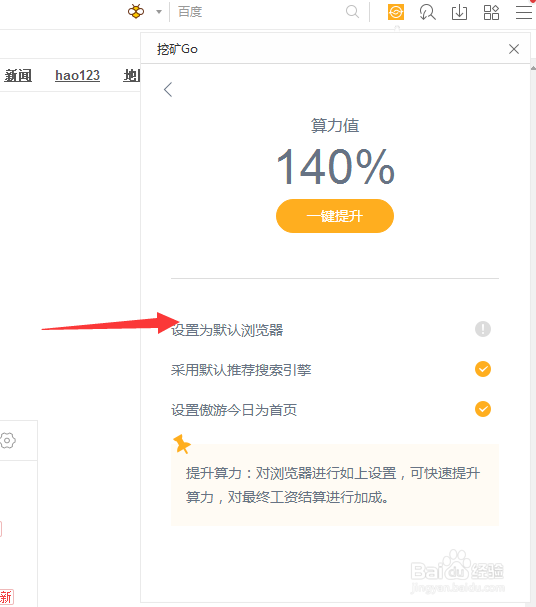This screenshot has width=536, height=607.
Task: Click the Baidu search input field
Action: coord(259,12)
